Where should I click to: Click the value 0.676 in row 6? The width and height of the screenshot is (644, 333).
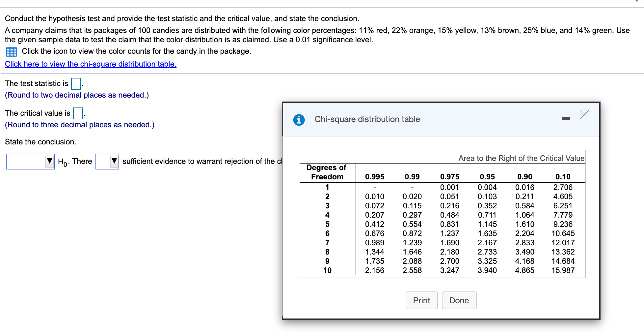tap(375, 233)
